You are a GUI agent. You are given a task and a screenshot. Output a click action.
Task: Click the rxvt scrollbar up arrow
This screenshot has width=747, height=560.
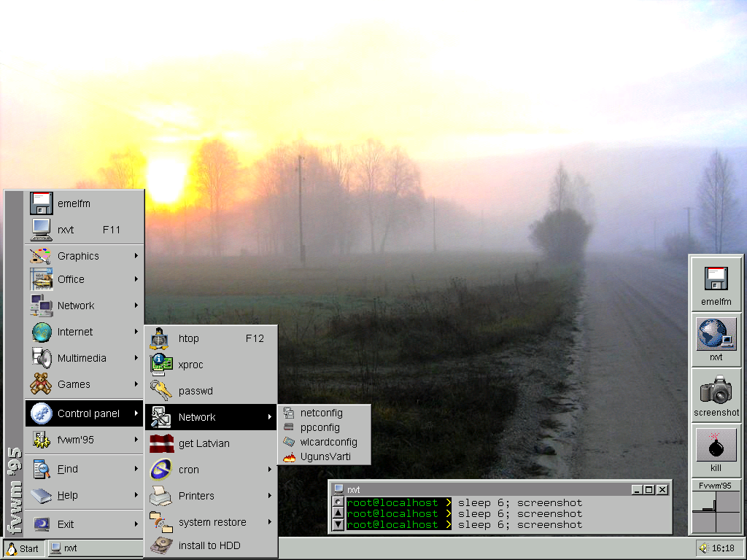(x=338, y=513)
